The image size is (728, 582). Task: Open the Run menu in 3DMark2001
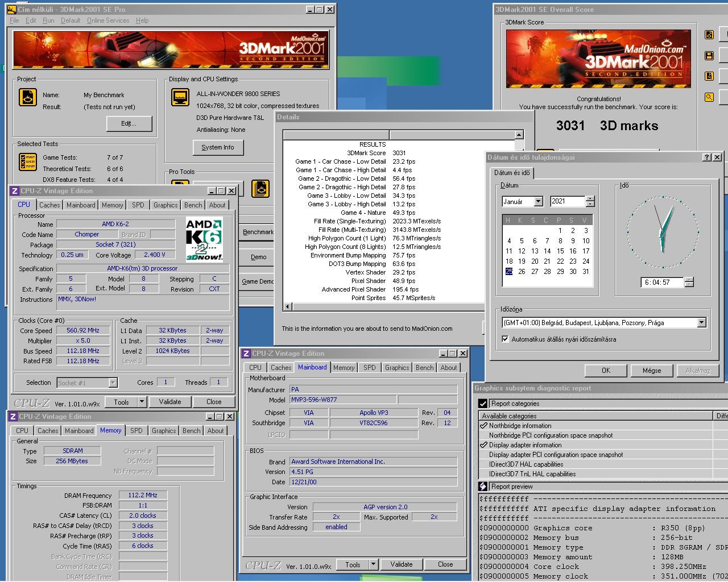48,20
